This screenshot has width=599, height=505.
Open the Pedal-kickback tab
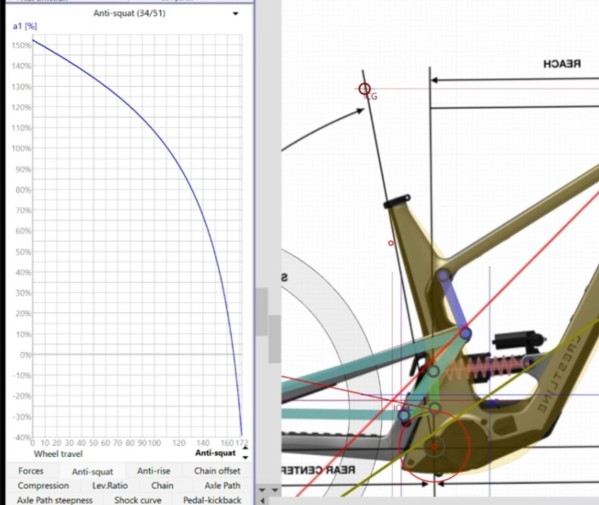click(x=212, y=500)
